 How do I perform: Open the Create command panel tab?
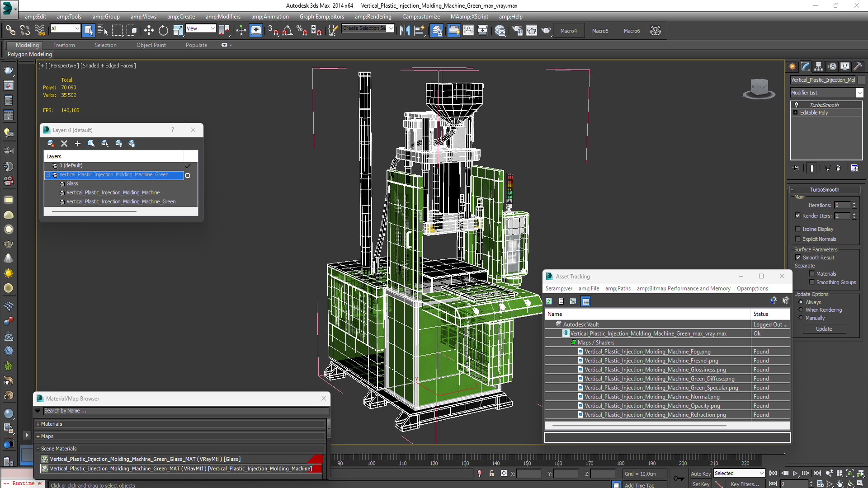793,66
